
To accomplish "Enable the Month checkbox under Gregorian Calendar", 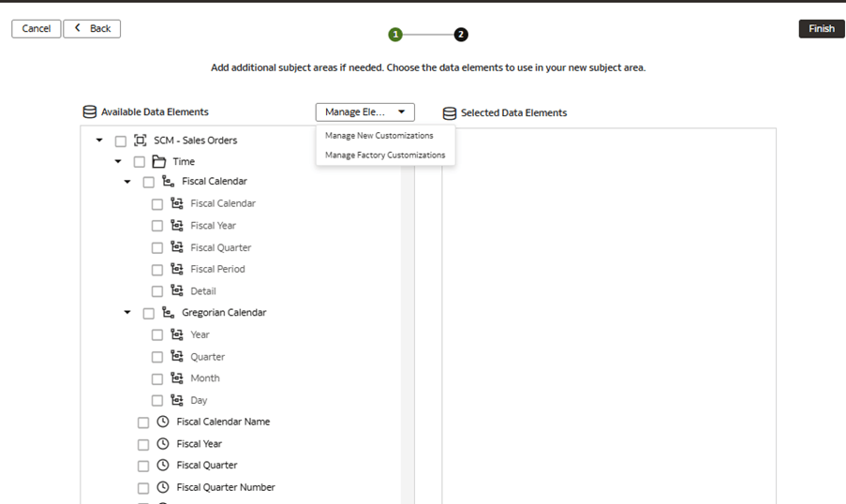I will pos(157,379).
